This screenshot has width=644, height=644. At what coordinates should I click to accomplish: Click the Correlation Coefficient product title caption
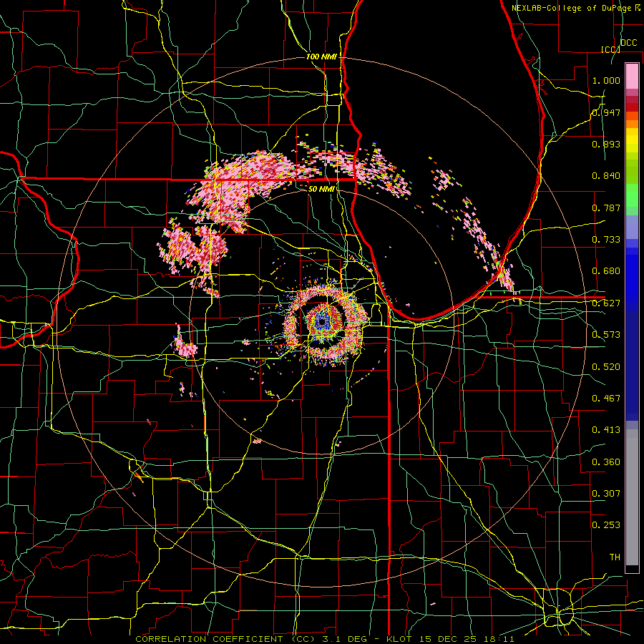pyautogui.click(x=324, y=639)
